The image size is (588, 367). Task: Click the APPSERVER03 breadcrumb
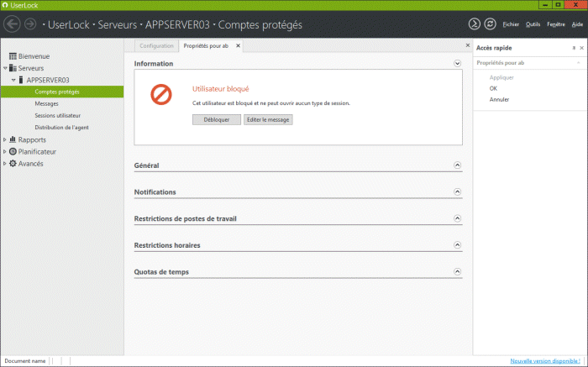pos(177,24)
